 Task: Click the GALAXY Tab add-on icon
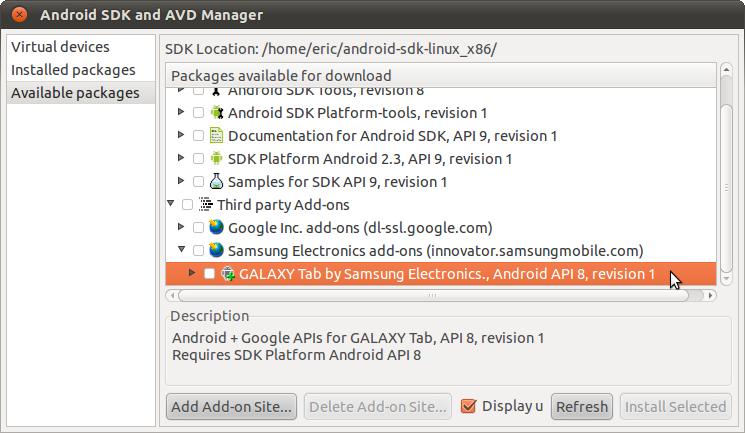coord(228,273)
